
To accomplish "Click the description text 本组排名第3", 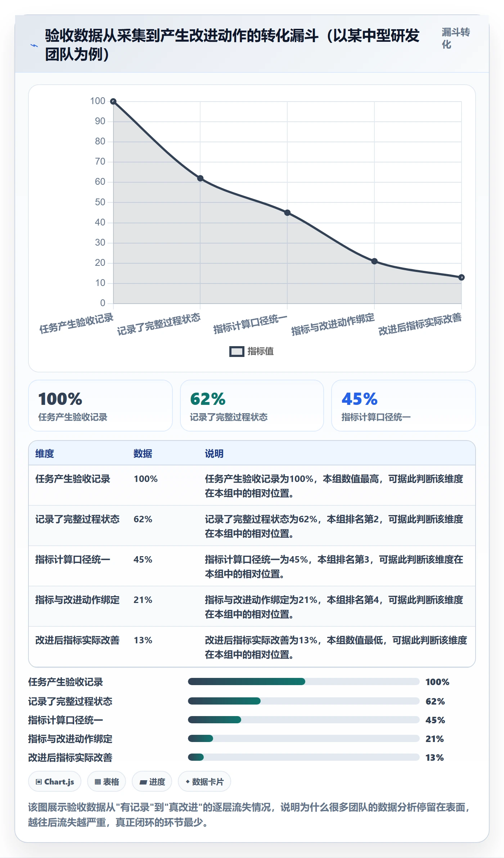I will point(343,559).
